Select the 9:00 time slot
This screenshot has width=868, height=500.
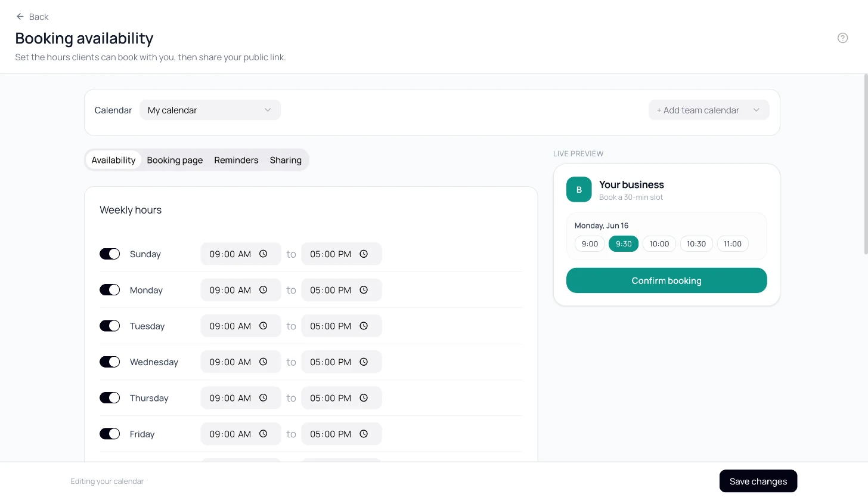[590, 243]
